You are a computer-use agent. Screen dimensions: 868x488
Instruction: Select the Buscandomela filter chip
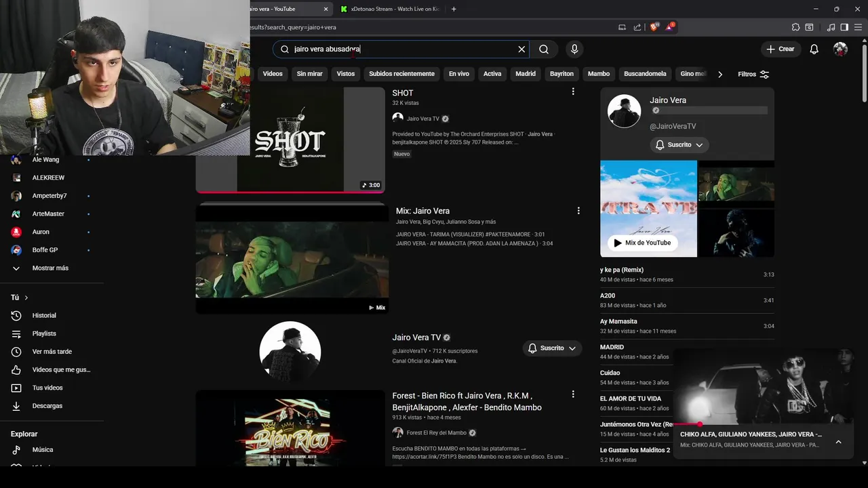pyautogui.click(x=645, y=74)
